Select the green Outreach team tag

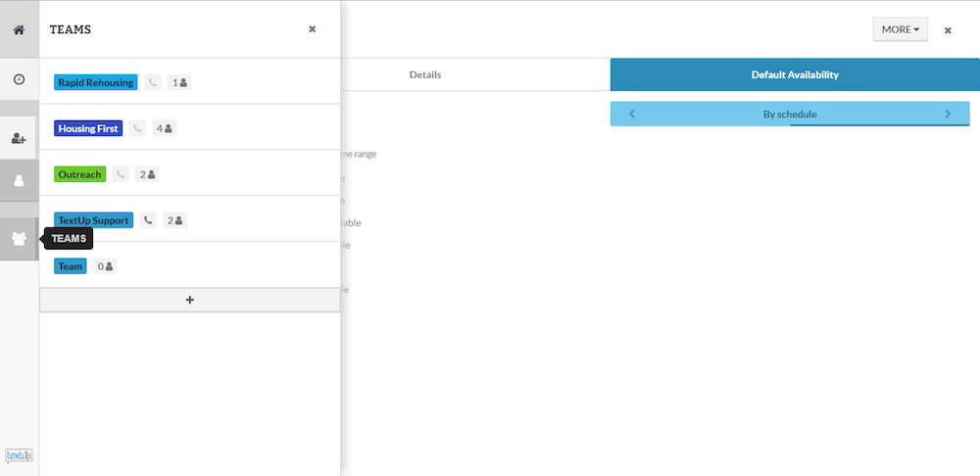point(80,174)
